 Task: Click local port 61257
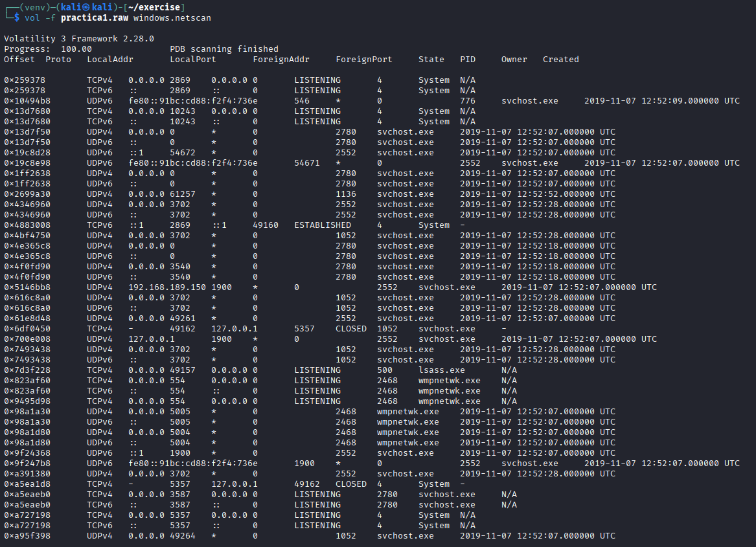[183, 194]
